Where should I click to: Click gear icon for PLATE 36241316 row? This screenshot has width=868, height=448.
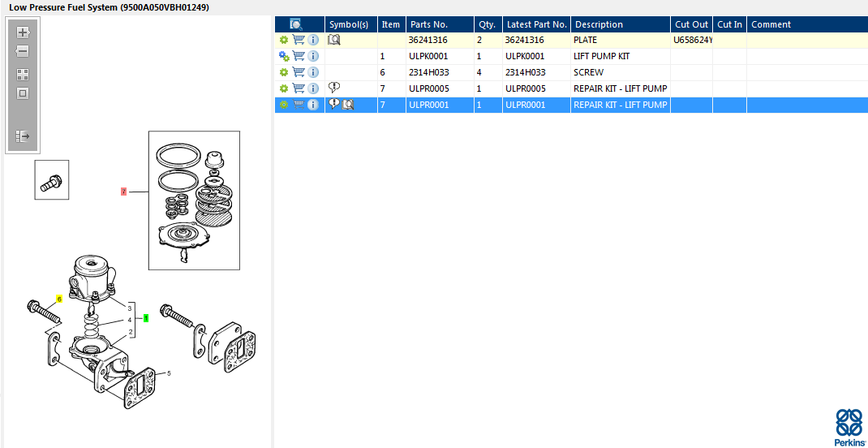pyautogui.click(x=284, y=40)
